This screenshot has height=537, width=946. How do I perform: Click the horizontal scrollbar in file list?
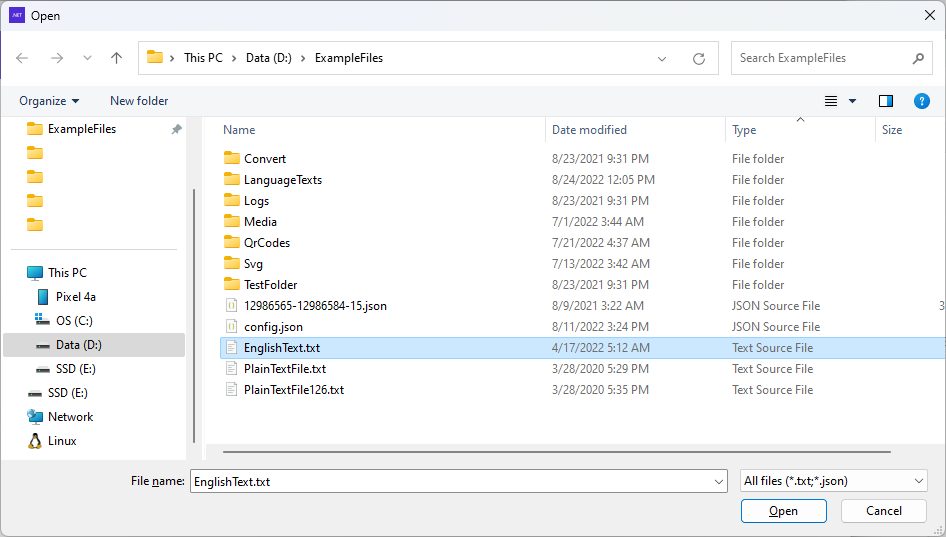(556, 451)
